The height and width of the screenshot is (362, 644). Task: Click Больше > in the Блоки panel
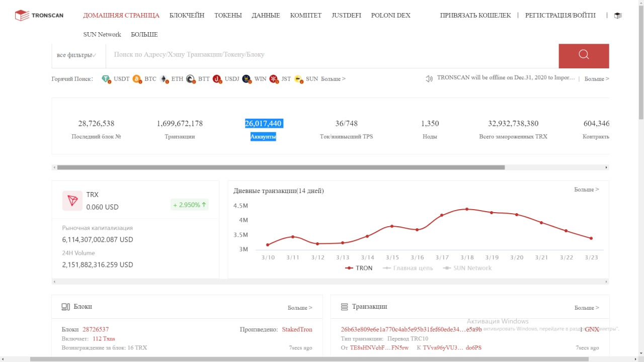point(300,308)
